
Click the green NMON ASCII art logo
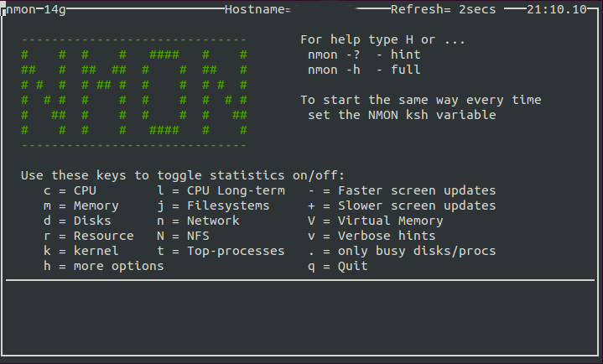(134, 92)
